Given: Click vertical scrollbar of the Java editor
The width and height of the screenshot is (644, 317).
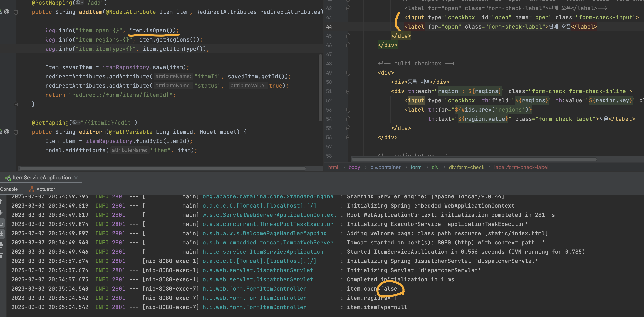Looking at the screenshot, I should click(321, 87).
